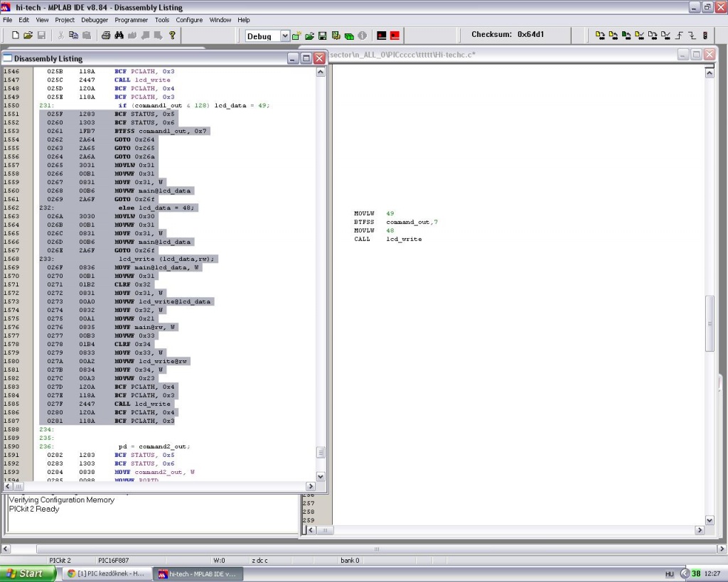Screen dimensions: 728x582
Task: Click the Hi-techc.c editor vertical scroll thumb
Action: click(x=710, y=323)
